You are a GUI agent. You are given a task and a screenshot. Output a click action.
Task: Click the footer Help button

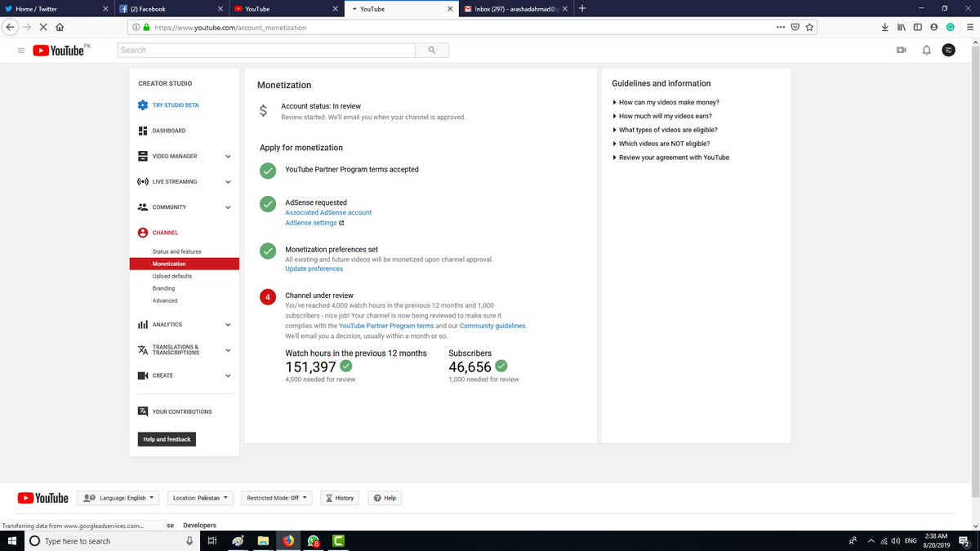tap(385, 498)
